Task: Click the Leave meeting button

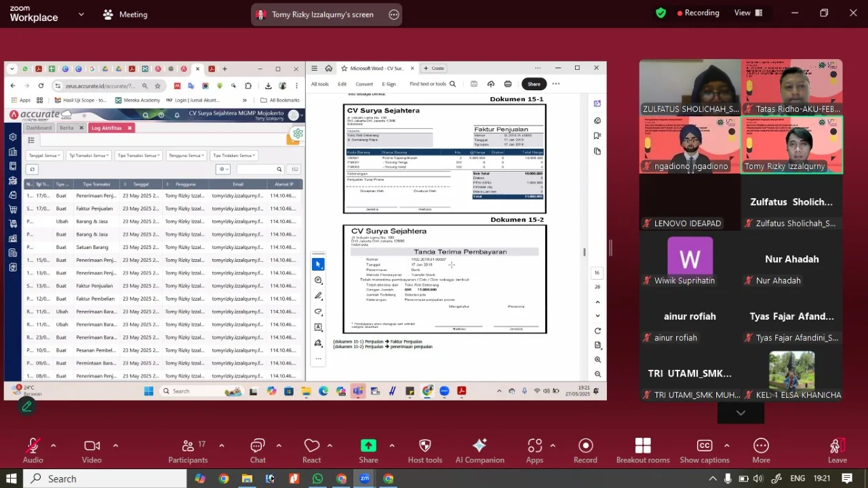Action: click(x=837, y=450)
